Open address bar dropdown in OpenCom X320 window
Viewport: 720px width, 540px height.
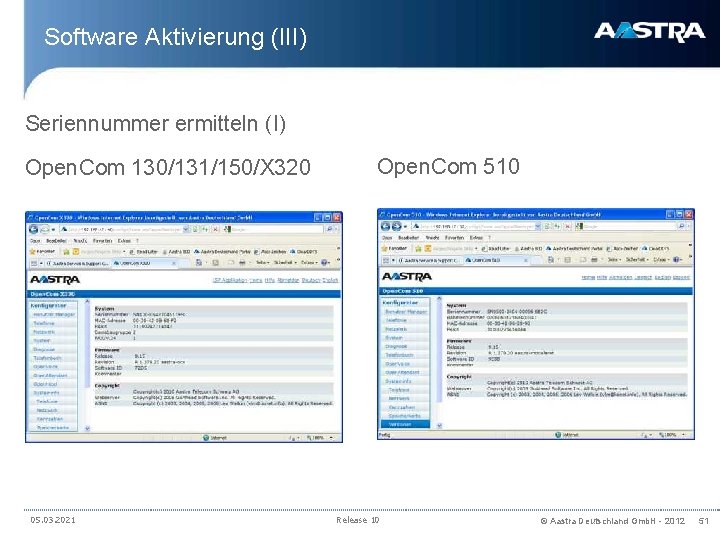(186, 230)
